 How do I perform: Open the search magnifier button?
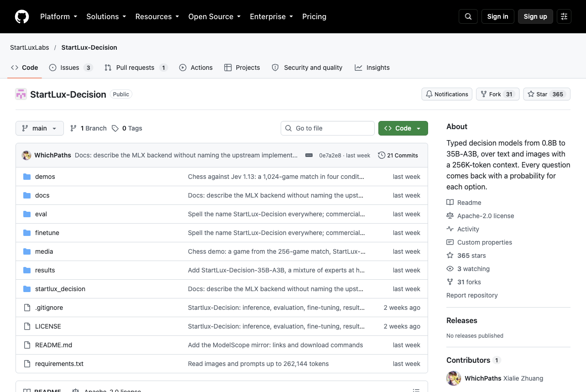[x=468, y=16]
